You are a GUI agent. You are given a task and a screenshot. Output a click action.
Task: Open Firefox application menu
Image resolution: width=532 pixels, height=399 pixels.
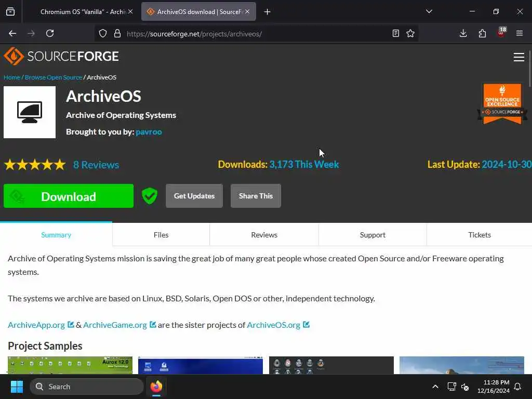[520, 33]
